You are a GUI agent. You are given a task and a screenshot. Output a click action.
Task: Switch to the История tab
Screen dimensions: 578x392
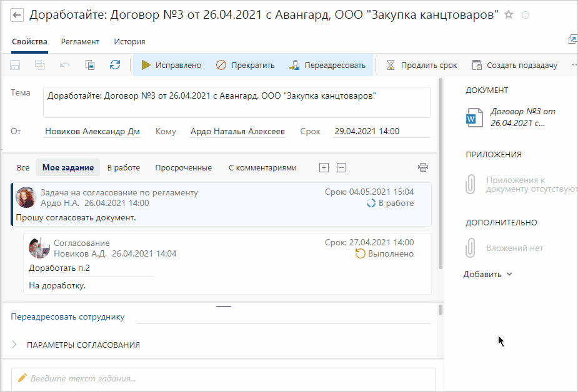click(x=129, y=42)
